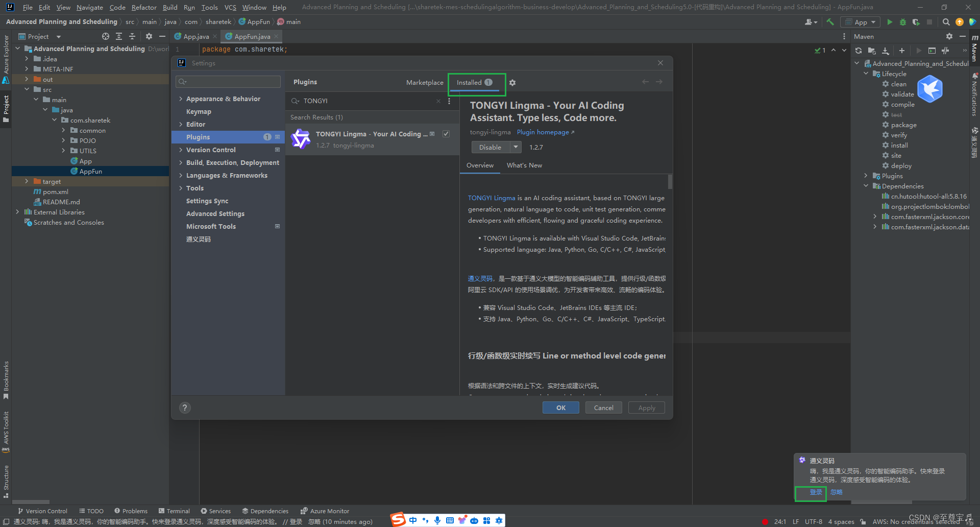Click Cancel in Settings dialog
The height and width of the screenshot is (527, 980).
pos(604,408)
